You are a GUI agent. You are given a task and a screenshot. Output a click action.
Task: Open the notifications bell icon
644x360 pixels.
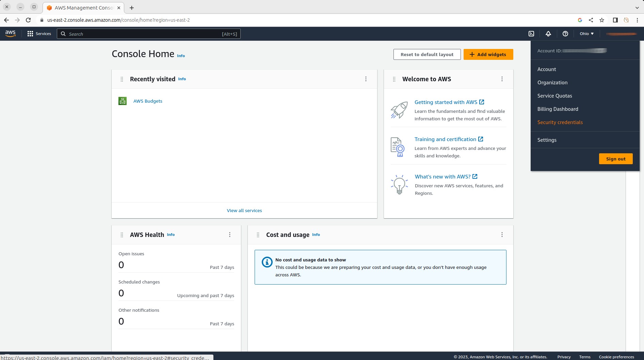(548, 34)
